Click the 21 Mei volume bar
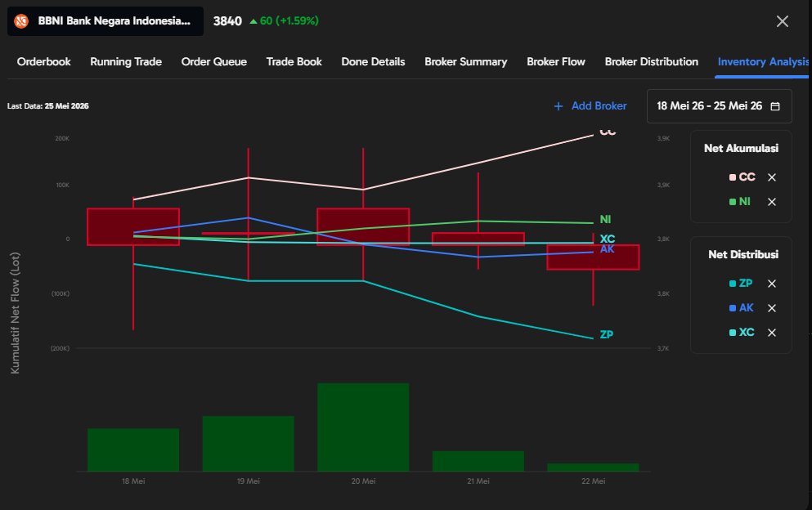The width and height of the screenshot is (812, 510). pyautogui.click(x=478, y=461)
